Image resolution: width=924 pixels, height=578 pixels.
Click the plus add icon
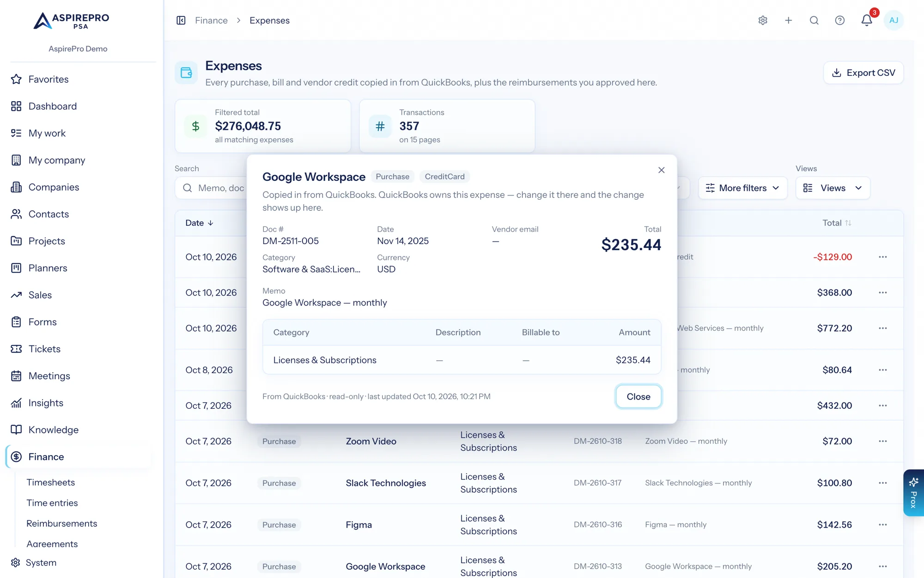[789, 20]
